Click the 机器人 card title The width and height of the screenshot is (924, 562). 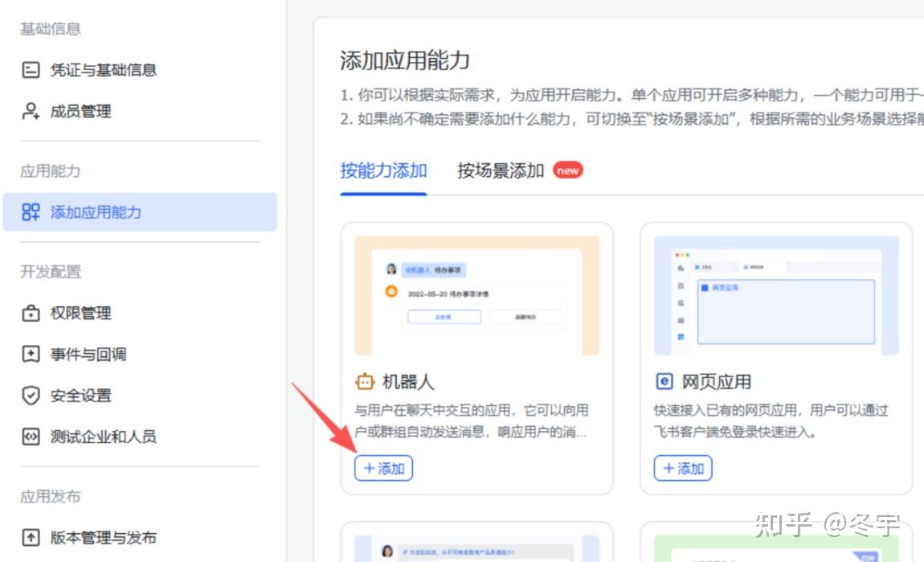(408, 382)
